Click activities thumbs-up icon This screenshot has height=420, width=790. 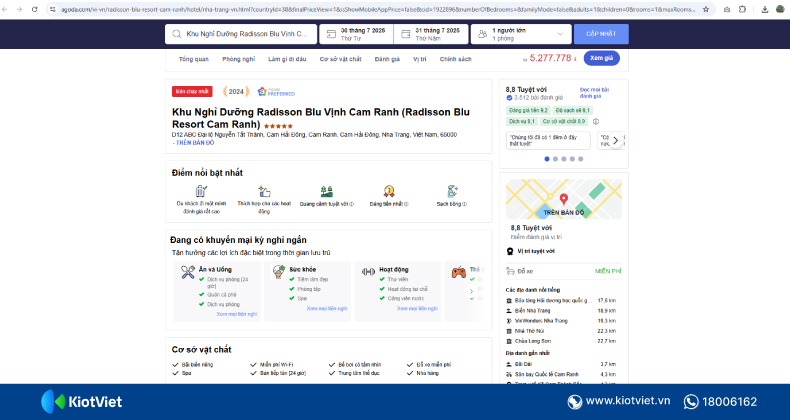coord(264,191)
